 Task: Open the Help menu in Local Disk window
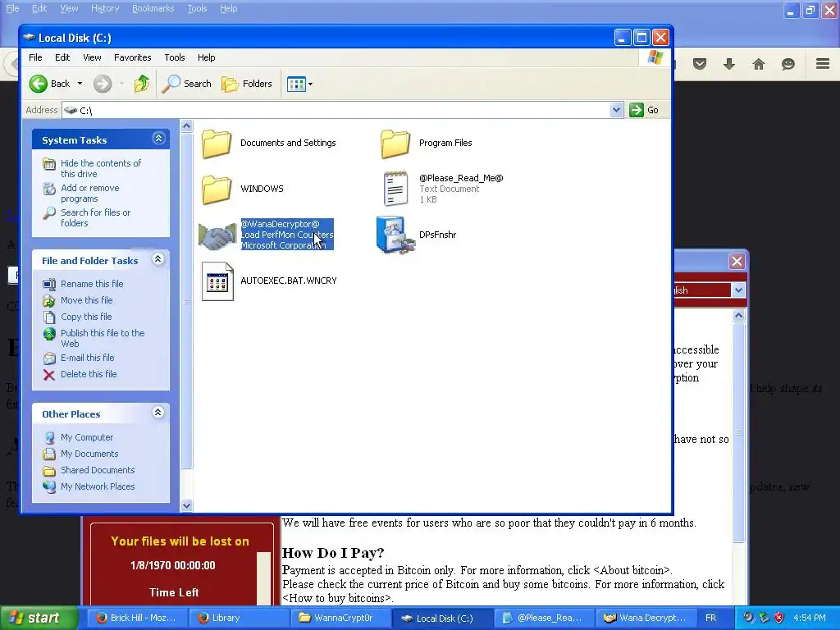(206, 57)
